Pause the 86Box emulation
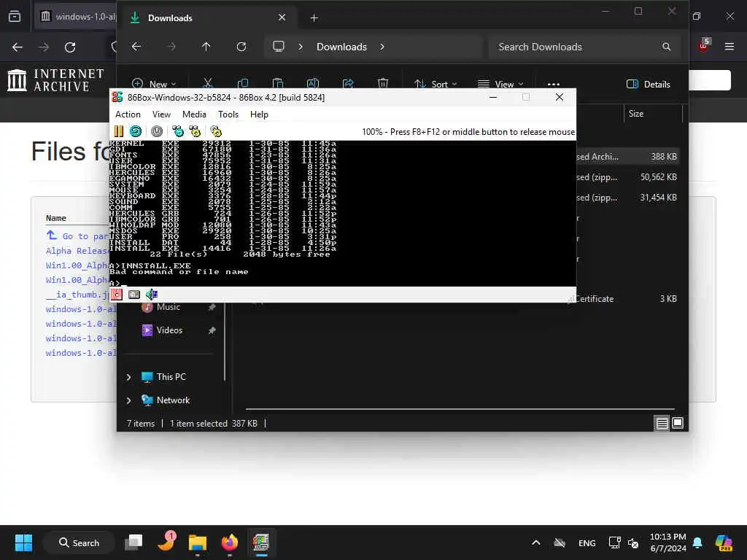 (x=119, y=131)
